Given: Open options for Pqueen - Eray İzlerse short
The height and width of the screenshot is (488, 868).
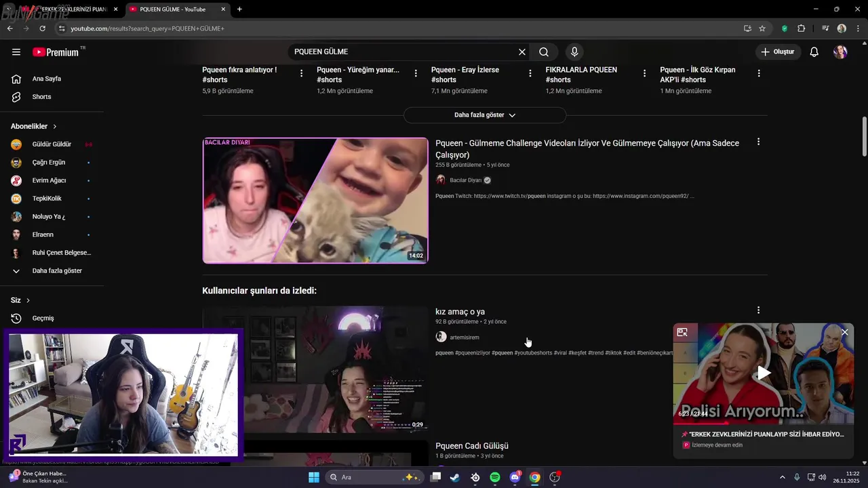Looking at the screenshot, I should click(x=530, y=74).
